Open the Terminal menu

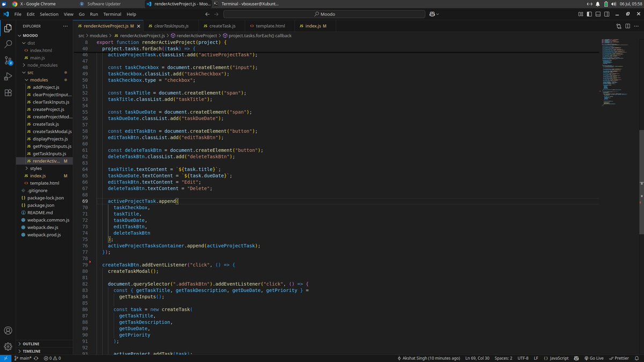112,14
